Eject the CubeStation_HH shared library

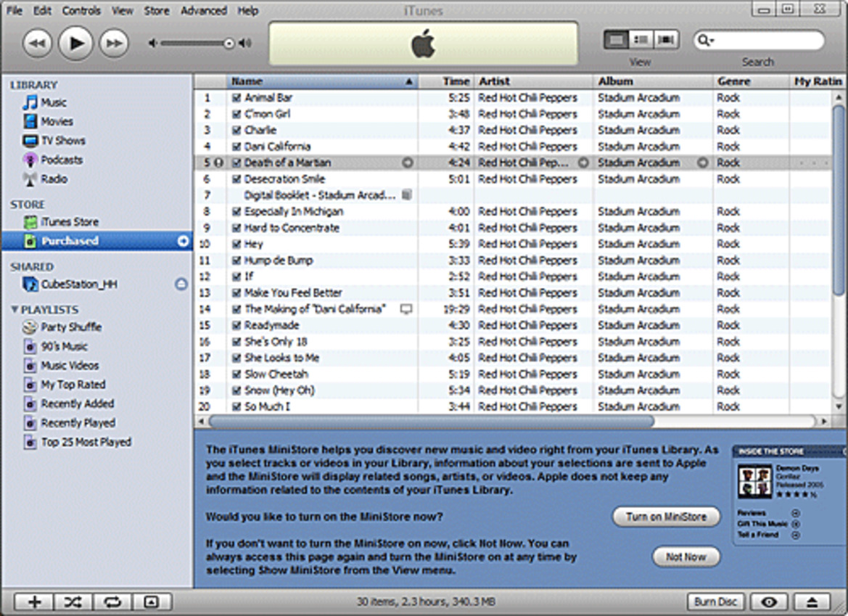coord(181,284)
